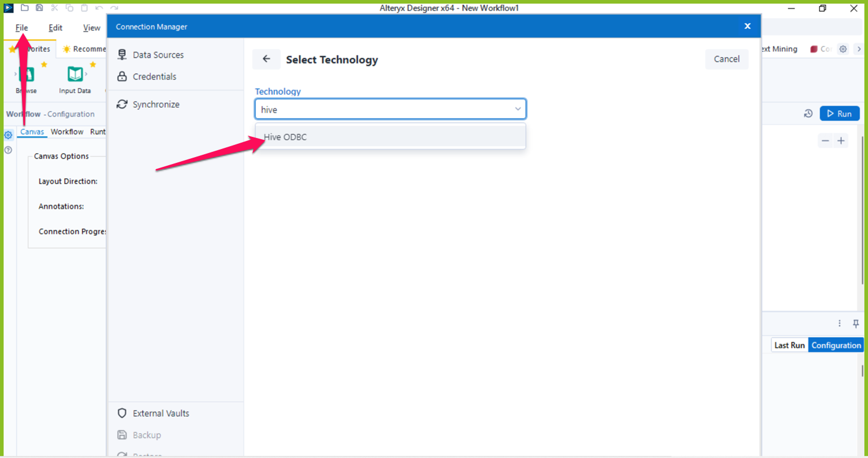The width and height of the screenshot is (868, 458).
Task: Open the File menu
Action: coord(22,28)
